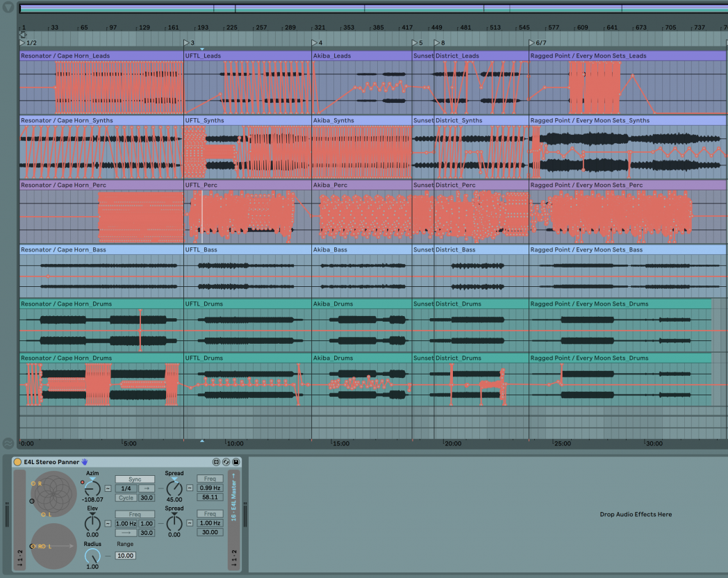Click the locator 3 marker arrow
The image size is (728, 578).
[x=186, y=42]
